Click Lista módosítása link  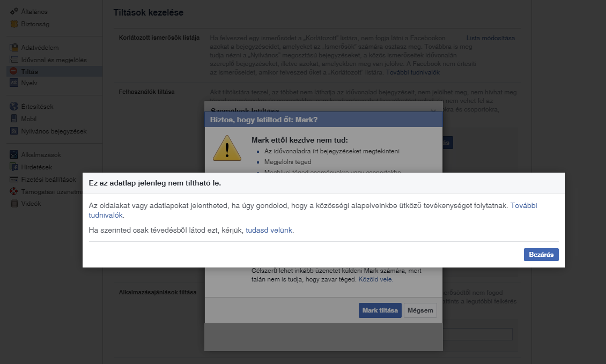[x=491, y=38]
